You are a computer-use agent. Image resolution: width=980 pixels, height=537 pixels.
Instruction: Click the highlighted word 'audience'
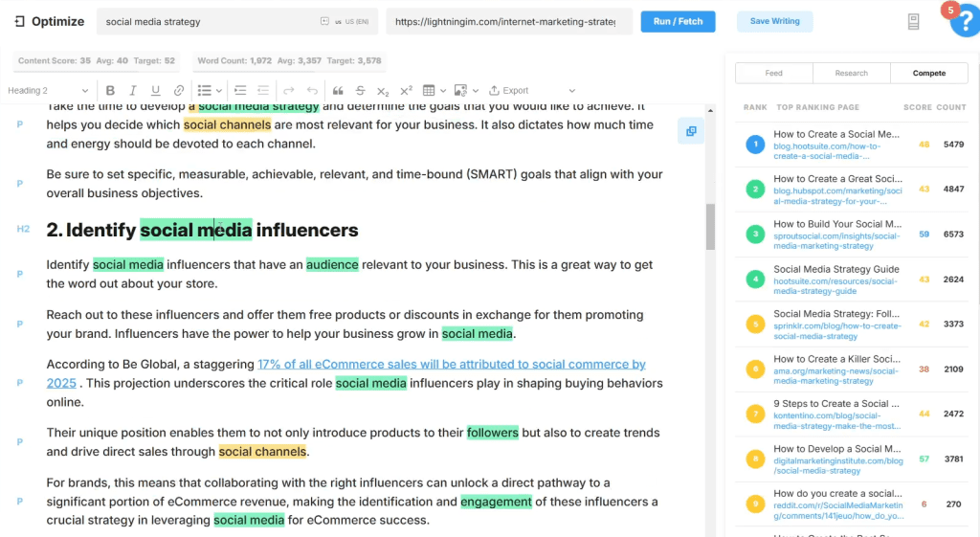332,265
